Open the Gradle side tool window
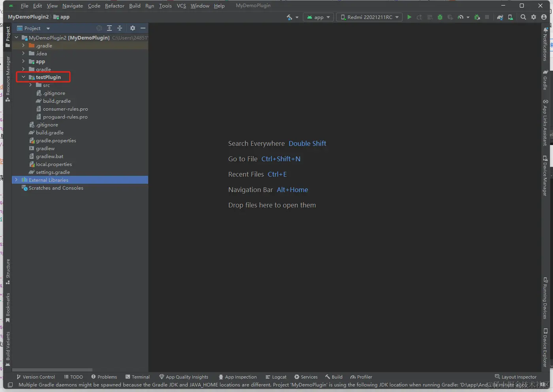Image resolution: width=553 pixels, height=392 pixels. (x=545, y=80)
